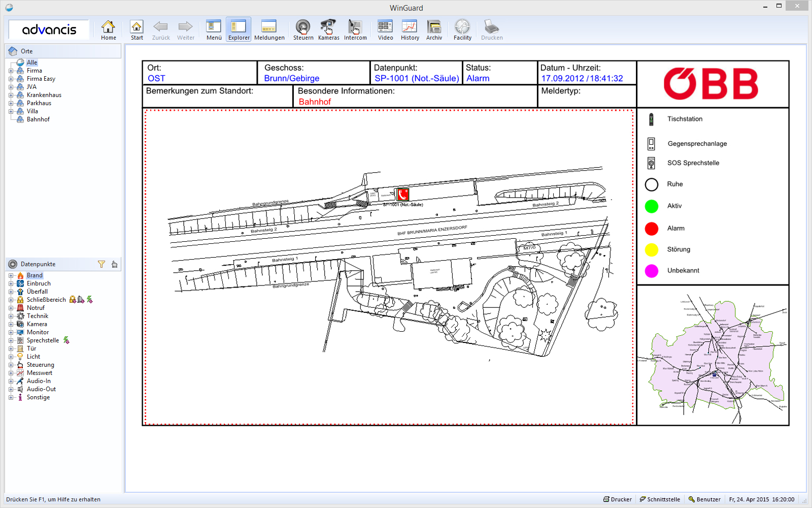Viewport: 812px width, 508px height.
Task: Click the magenta Unbekannt status circle
Action: (652, 271)
